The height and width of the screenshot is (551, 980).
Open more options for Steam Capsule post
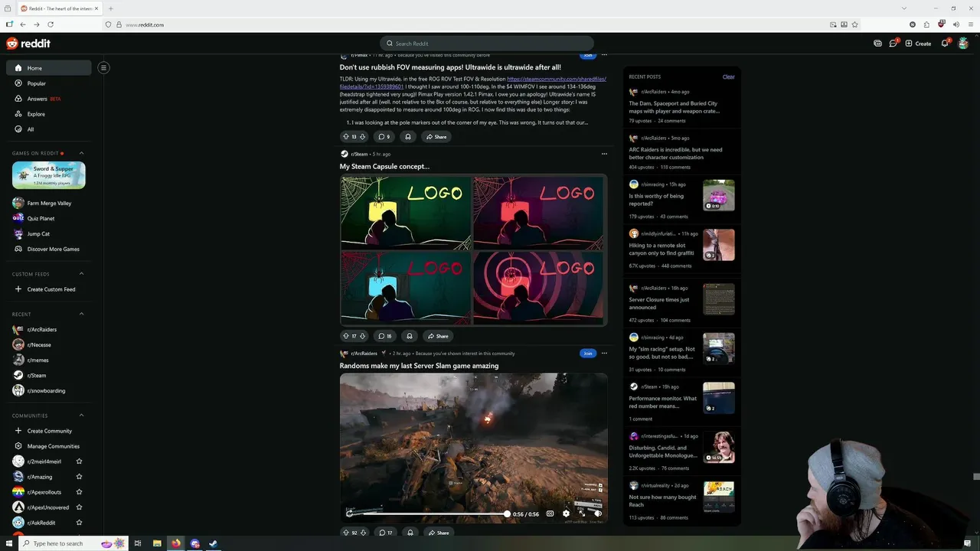604,154
